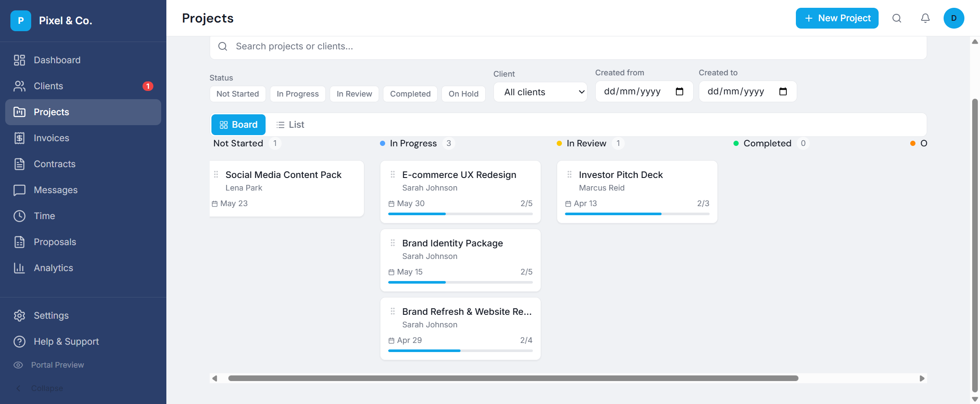Image resolution: width=980 pixels, height=404 pixels.
Task: Click the Settings gear icon
Action: pos(19,316)
